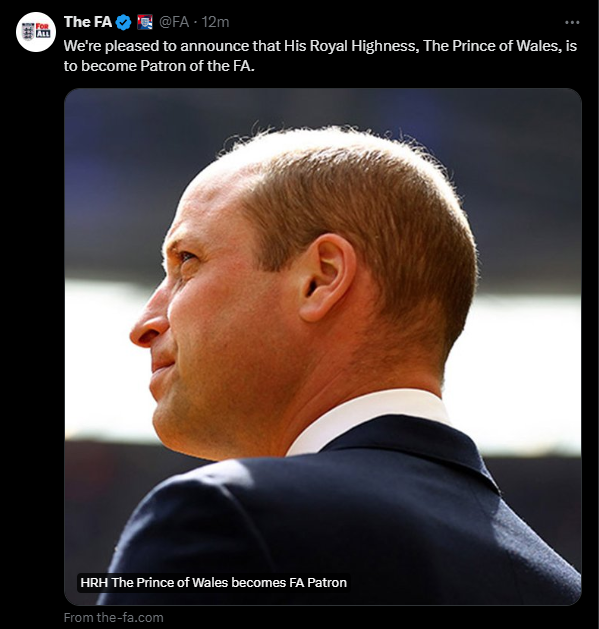Screen dimensions: 599x629
Task: Click the England crest affiliate badge
Action: click(x=145, y=22)
